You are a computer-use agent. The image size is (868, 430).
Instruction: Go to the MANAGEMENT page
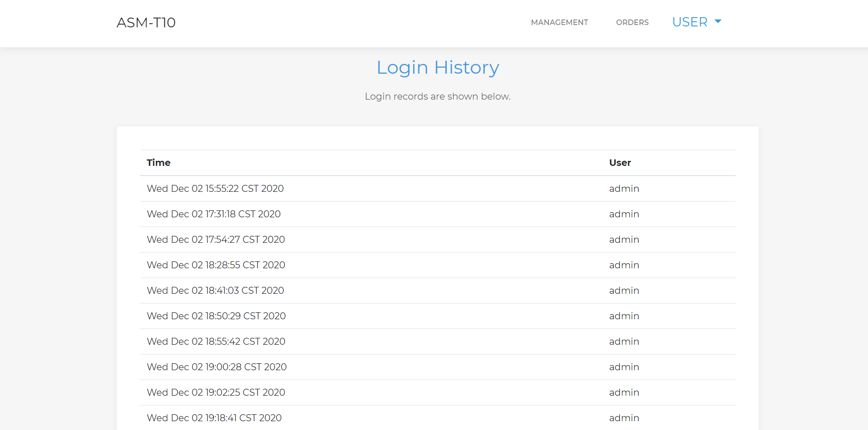click(559, 22)
